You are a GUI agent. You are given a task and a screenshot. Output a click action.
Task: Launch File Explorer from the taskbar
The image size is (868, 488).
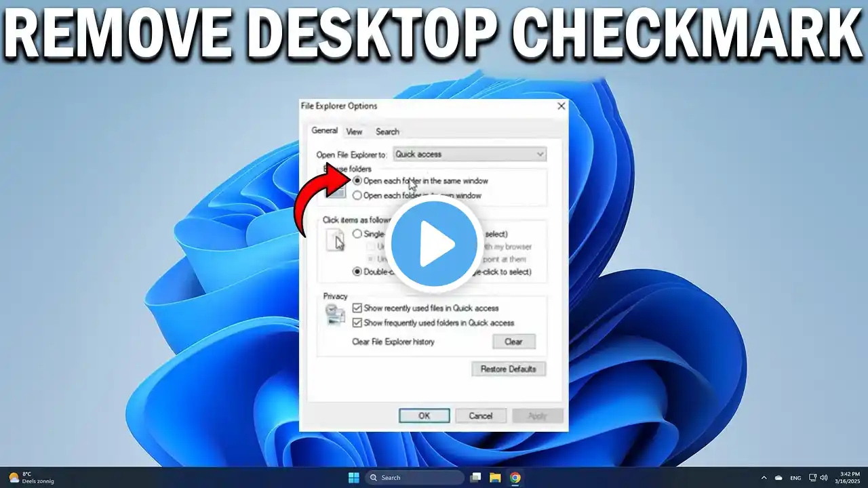click(x=495, y=478)
